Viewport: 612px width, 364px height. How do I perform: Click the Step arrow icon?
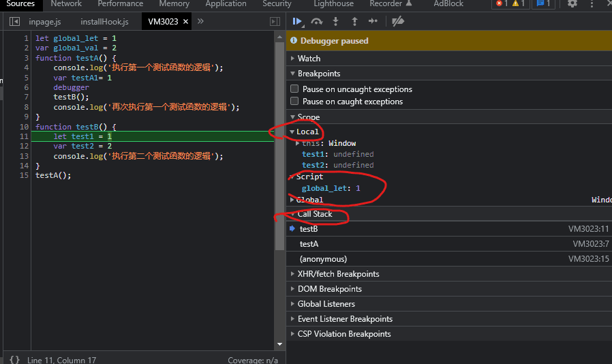(x=373, y=22)
